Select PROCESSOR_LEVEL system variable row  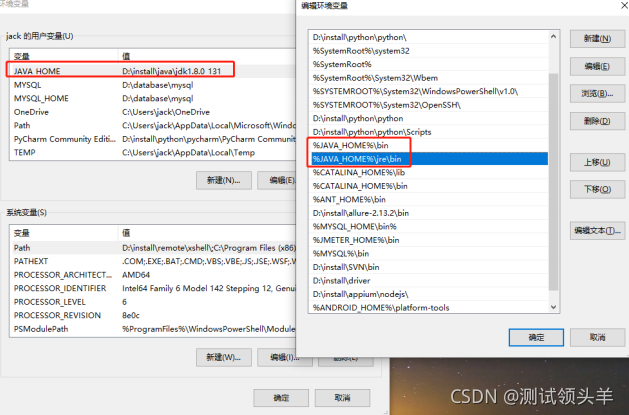click(x=153, y=302)
